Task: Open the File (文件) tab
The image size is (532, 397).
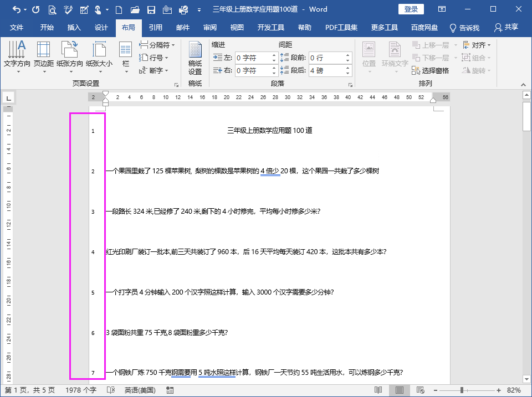Action: point(17,28)
